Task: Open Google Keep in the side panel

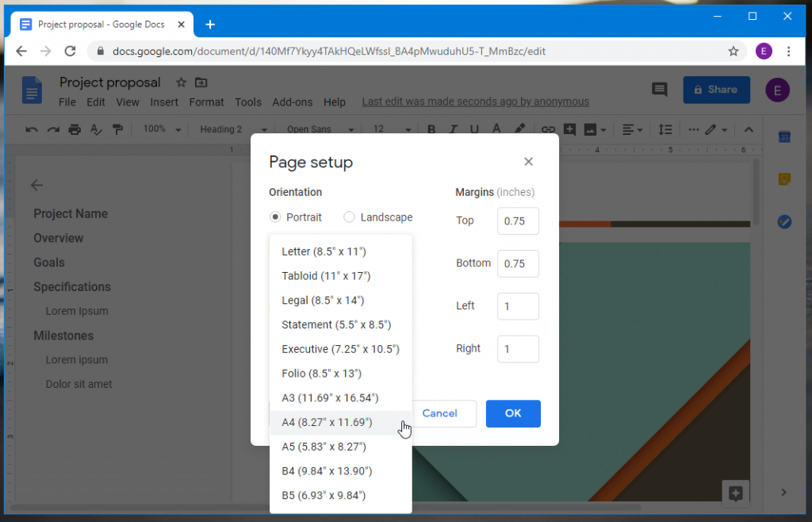Action: [x=785, y=178]
